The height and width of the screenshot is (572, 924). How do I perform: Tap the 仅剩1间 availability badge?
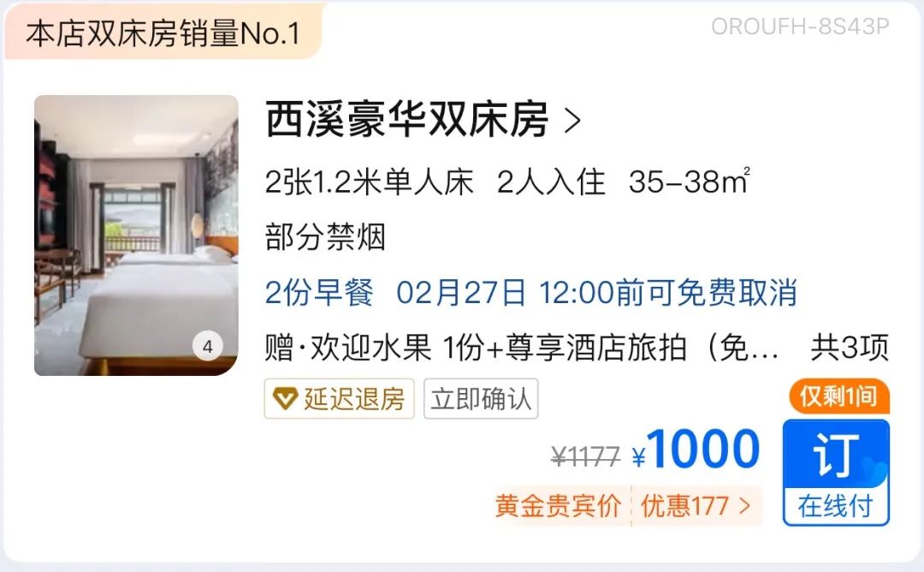[839, 396]
